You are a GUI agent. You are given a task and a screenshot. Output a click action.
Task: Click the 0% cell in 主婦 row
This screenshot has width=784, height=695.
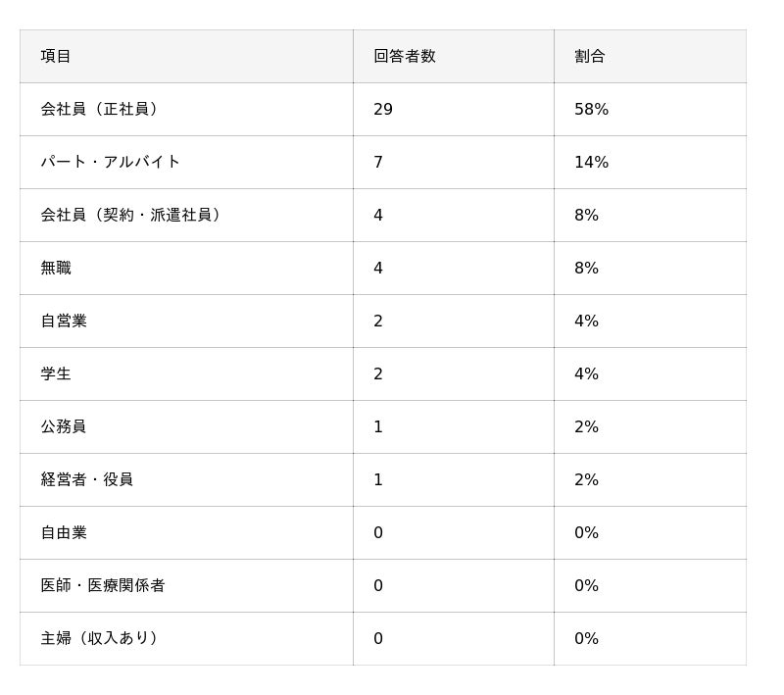click(586, 638)
